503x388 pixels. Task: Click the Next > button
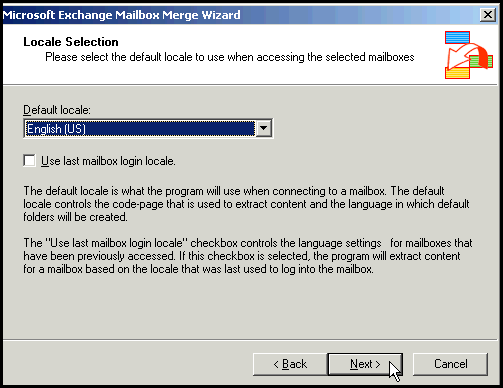[x=365, y=364]
